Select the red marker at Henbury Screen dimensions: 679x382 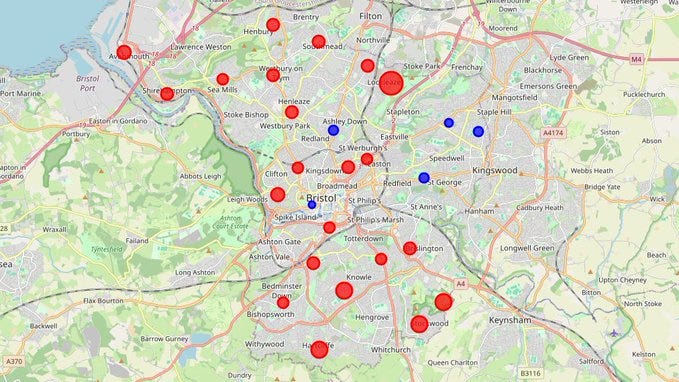pyautogui.click(x=273, y=25)
